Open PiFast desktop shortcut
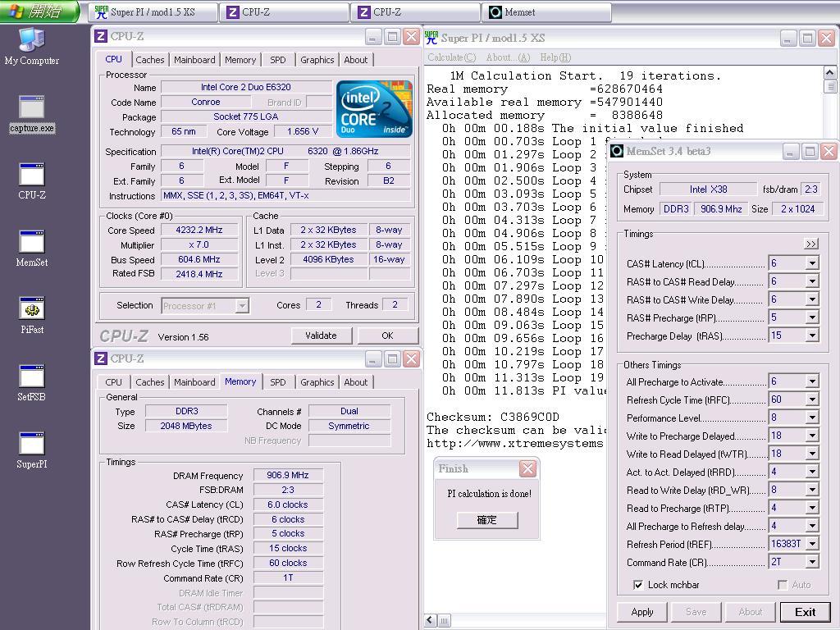 tap(32, 316)
